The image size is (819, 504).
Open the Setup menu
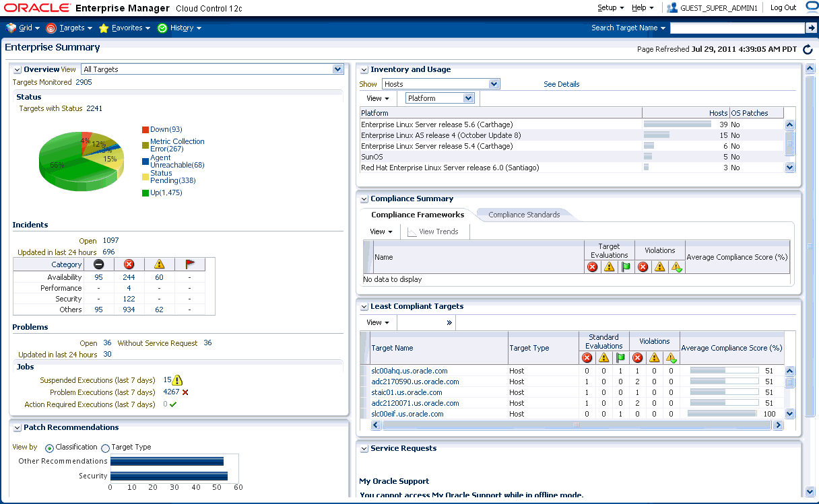coord(607,7)
